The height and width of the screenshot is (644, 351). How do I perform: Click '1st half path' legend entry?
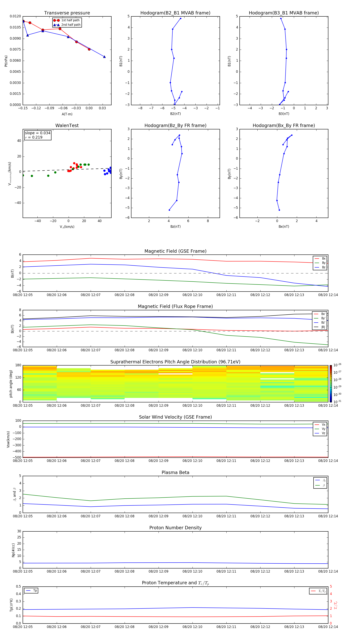[66, 20]
